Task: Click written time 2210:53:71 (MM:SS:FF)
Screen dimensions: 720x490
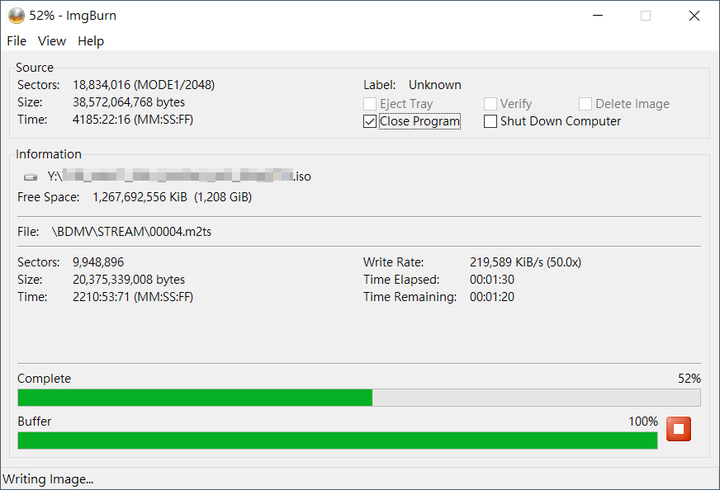Action: click(133, 297)
